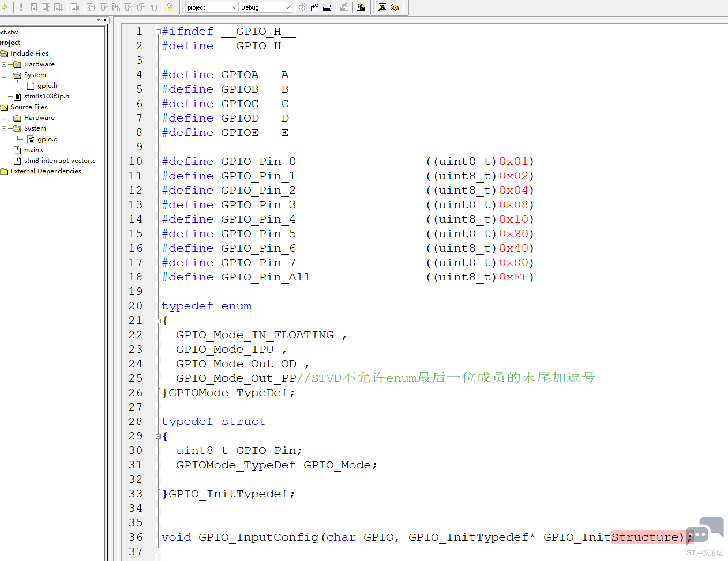The image size is (728, 561).
Task: Click GPIOE define on line 8
Action: click(x=240, y=133)
